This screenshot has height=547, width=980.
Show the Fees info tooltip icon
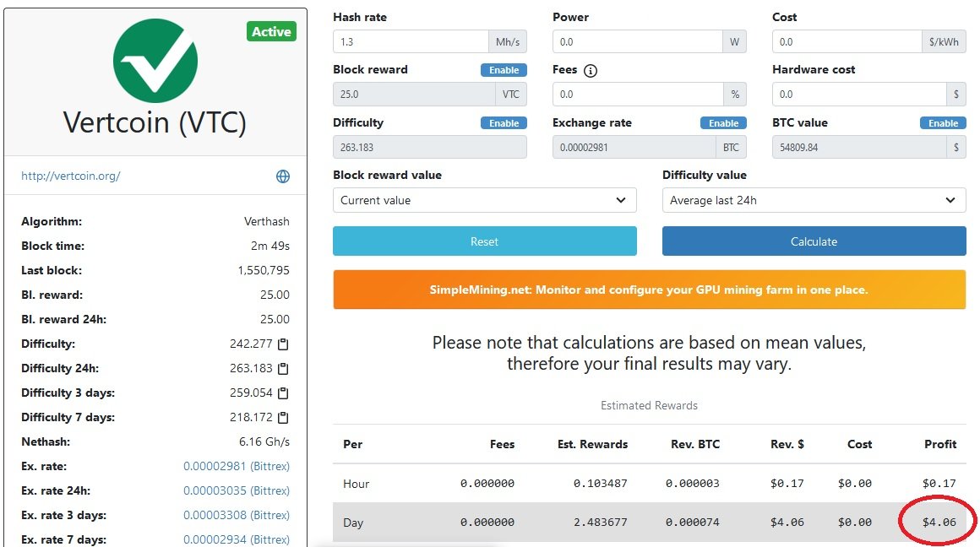[590, 71]
